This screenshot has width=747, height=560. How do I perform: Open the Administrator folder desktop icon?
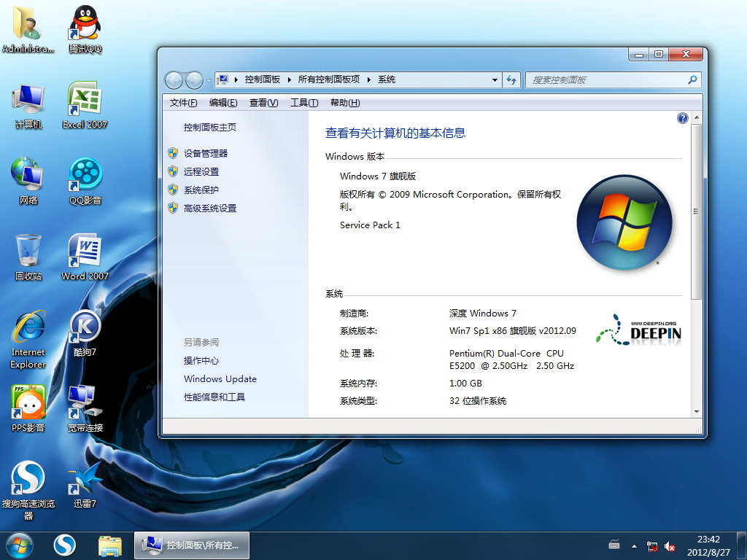point(28,28)
